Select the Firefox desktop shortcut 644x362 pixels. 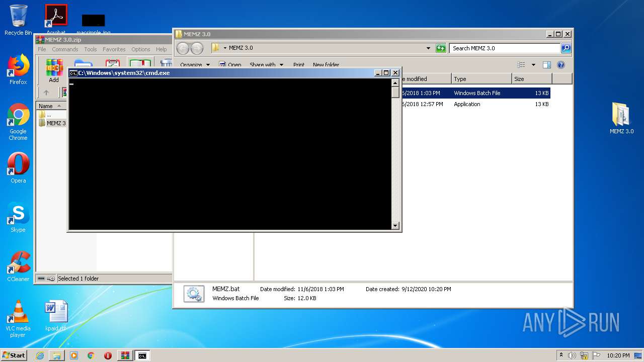(18, 69)
